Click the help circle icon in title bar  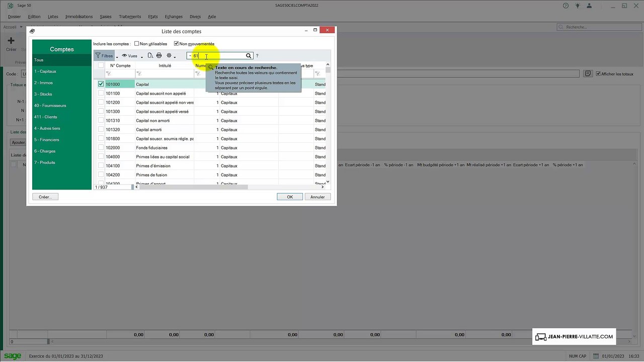566,6
